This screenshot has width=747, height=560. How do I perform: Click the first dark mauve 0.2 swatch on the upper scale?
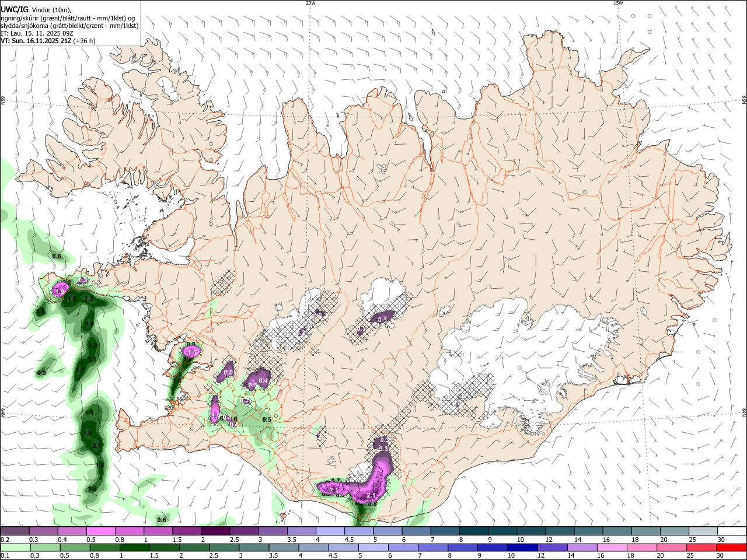point(15,531)
